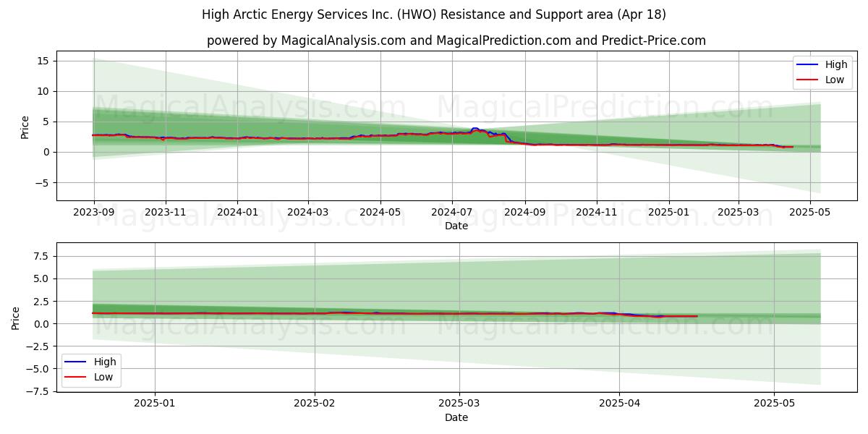Click the 2024-01 date tick label
This screenshot has height=434, width=868.
pyautogui.click(x=238, y=213)
